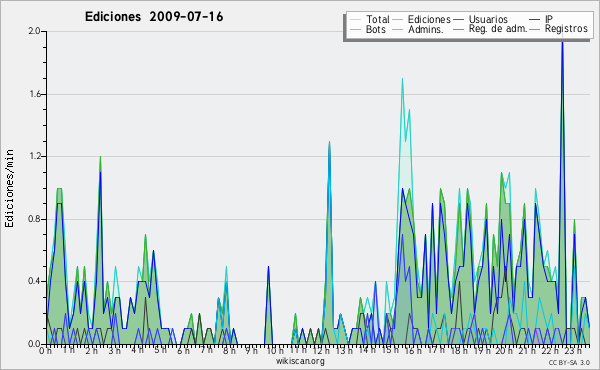
Task: Click the 0.4 y-axis value
Action: 34,281
